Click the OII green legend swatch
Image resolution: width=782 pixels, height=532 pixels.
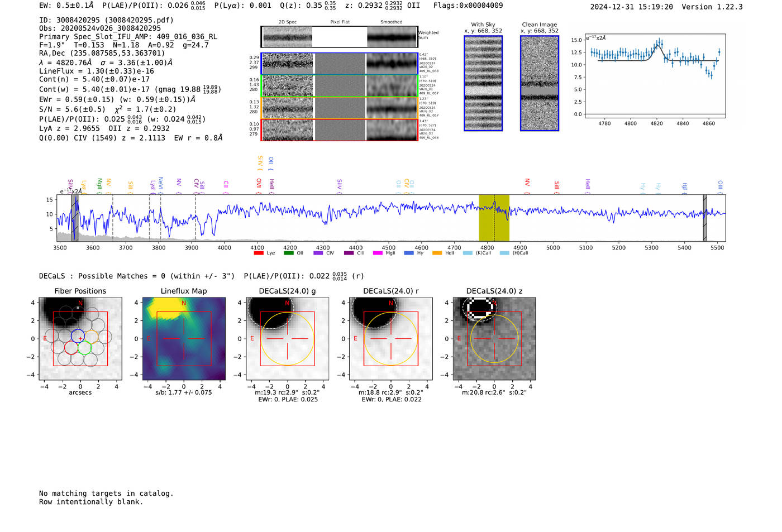click(289, 253)
